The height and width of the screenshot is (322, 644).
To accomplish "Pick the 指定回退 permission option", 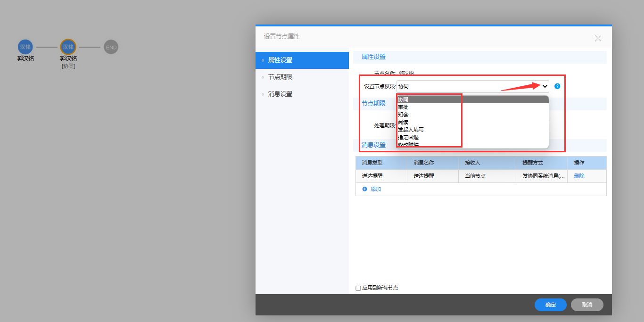I will click(x=408, y=137).
